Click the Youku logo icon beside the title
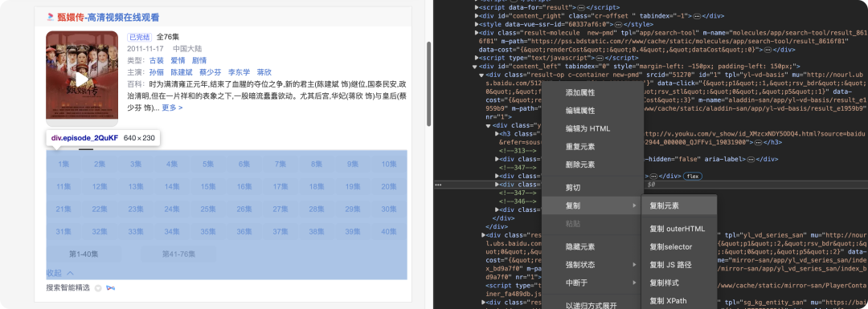The image size is (868, 309). (51, 17)
